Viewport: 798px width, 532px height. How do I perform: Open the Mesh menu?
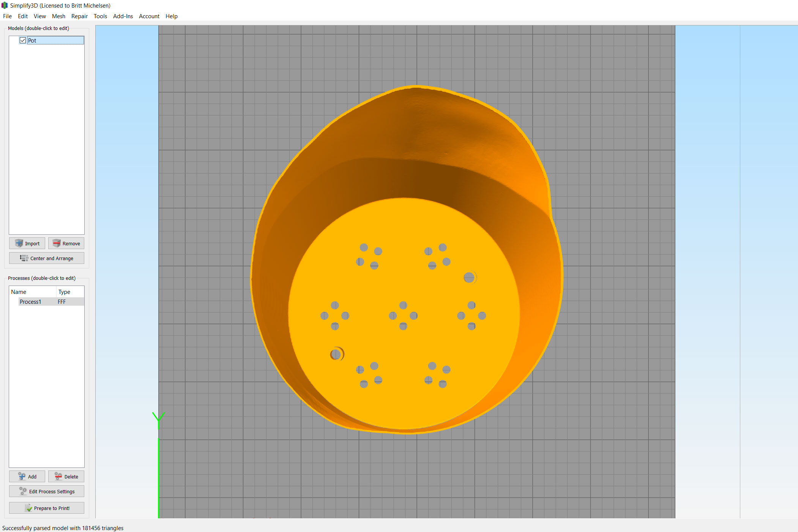click(x=58, y=16)
